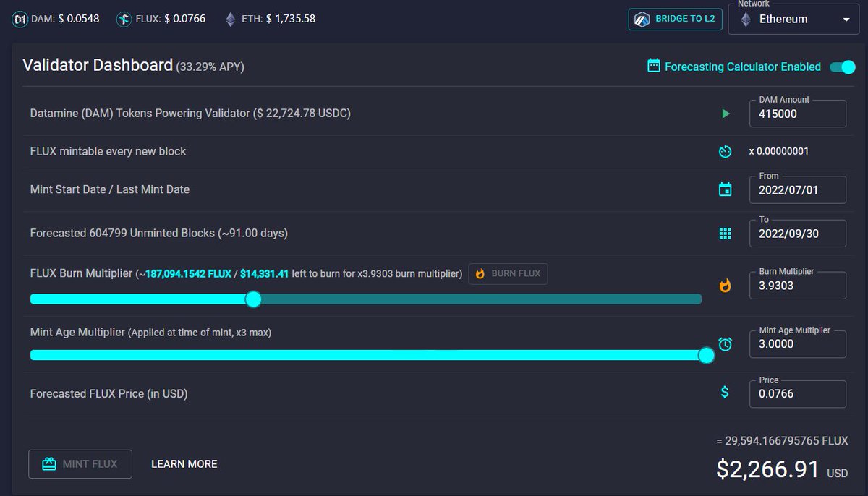Image resolution: width=868 pixels, height=496 pixels.
Task: Click the calendar icon next to Forecasting Calculator Enabled
Action: (654, 67)
